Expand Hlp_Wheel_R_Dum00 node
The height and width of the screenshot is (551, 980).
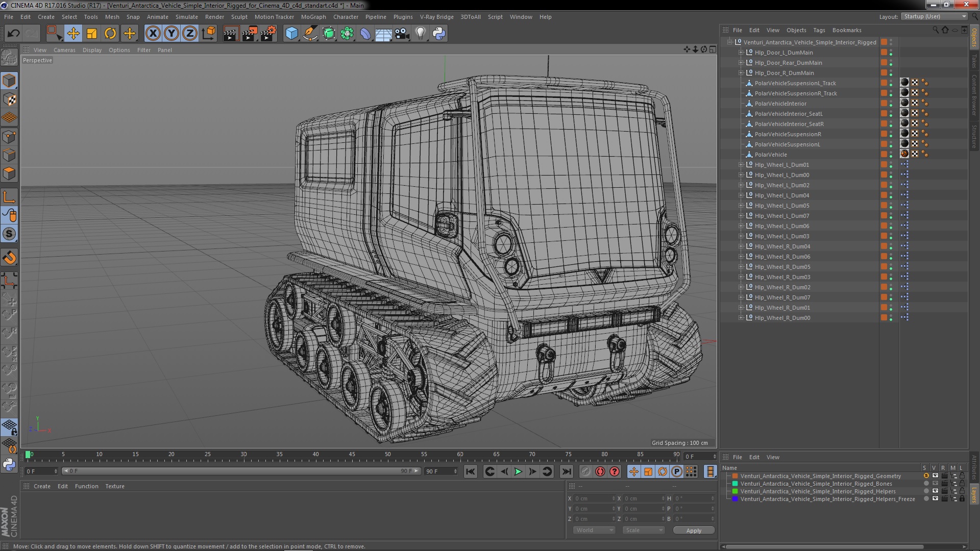click(x=741, y=318)
